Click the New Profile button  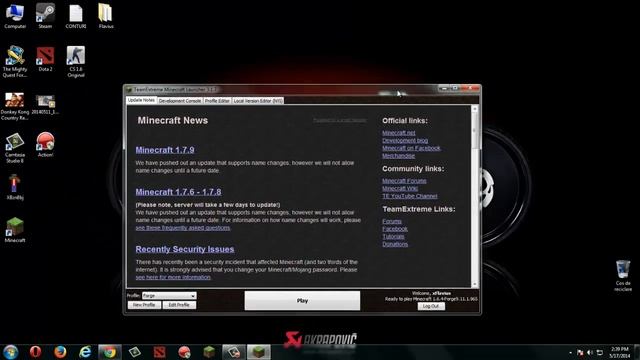point(144,305)
